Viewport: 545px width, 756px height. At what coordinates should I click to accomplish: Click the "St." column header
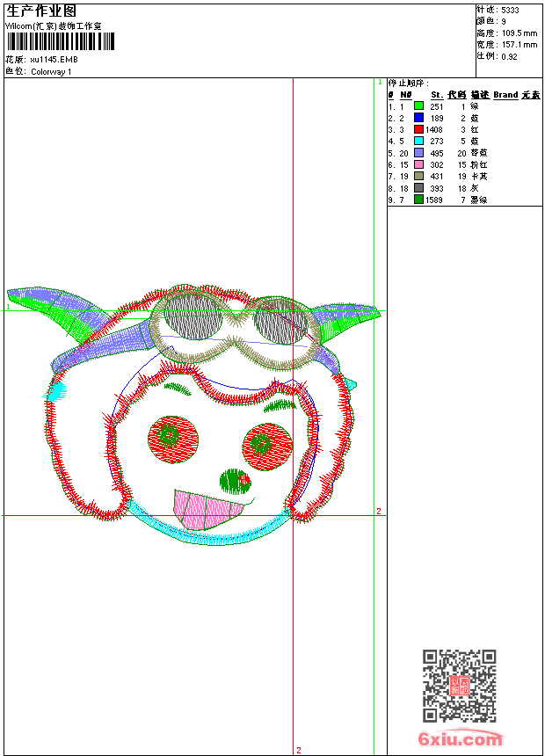pyautogui.click(x=436, y=95)
